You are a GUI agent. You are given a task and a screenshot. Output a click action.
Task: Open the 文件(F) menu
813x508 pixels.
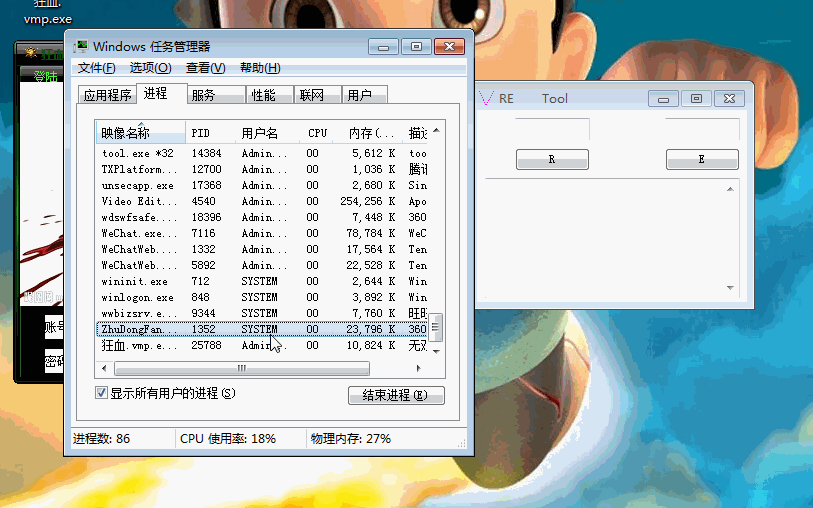pos(97,68)
